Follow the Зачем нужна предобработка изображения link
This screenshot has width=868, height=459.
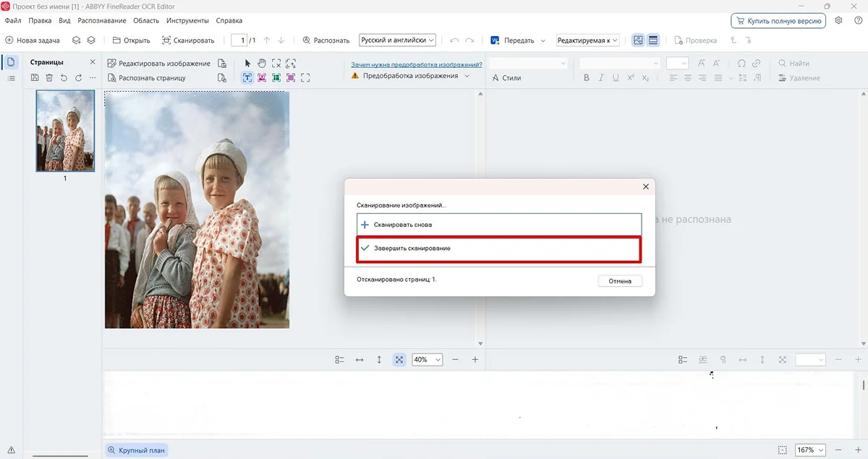pyautogui.click(x=416, y=64)
